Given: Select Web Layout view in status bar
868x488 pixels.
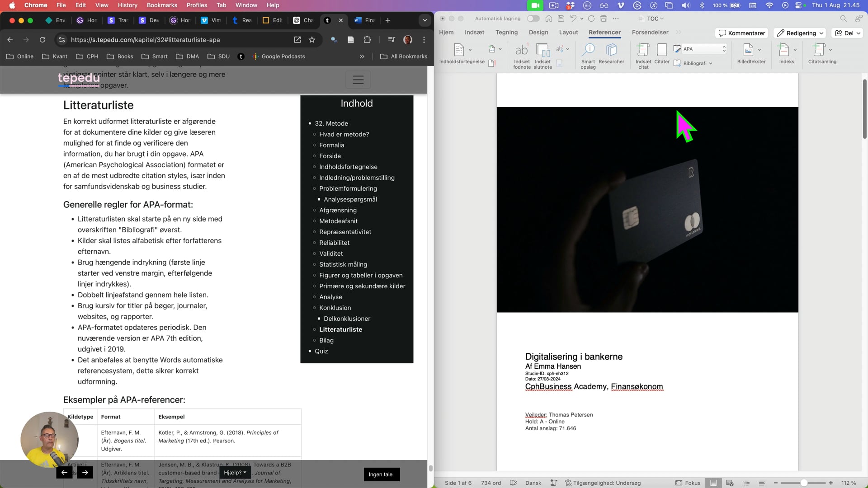Looking at the screenshot, I should tap(730, 483).
